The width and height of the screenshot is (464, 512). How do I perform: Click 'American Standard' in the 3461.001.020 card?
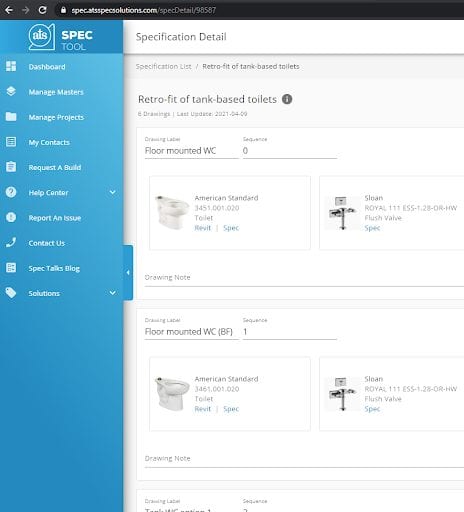click(226, 379)
